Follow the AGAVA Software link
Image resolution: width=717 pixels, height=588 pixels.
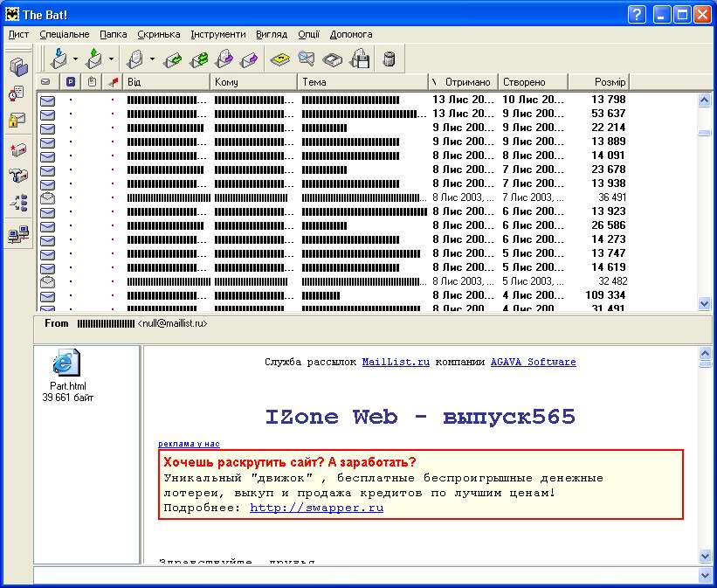534,362
